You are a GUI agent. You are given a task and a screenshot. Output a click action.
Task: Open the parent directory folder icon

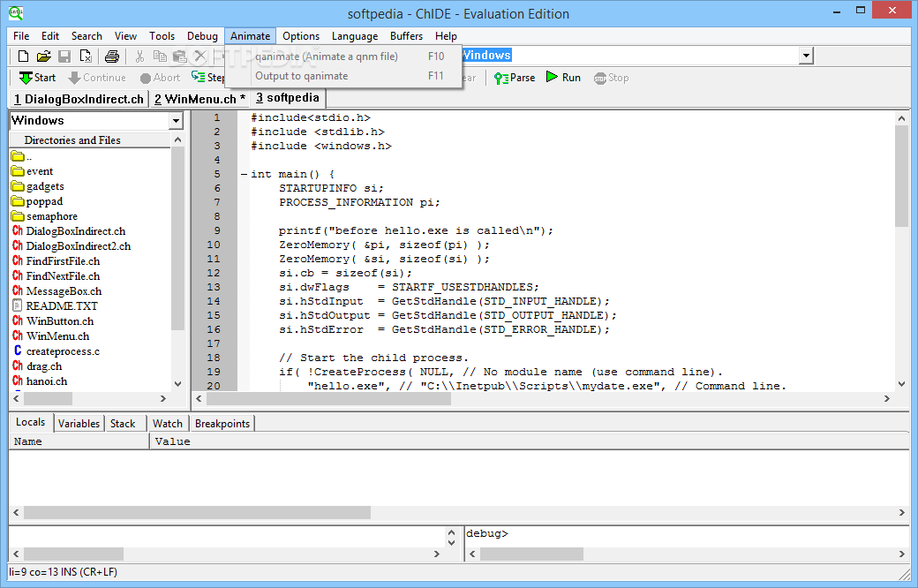18,156
